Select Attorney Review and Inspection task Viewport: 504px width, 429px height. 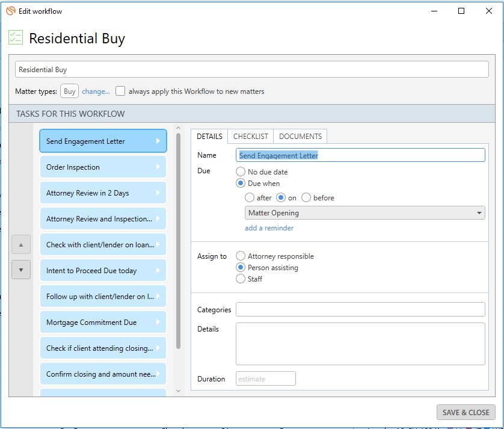[x=103, y=218]
